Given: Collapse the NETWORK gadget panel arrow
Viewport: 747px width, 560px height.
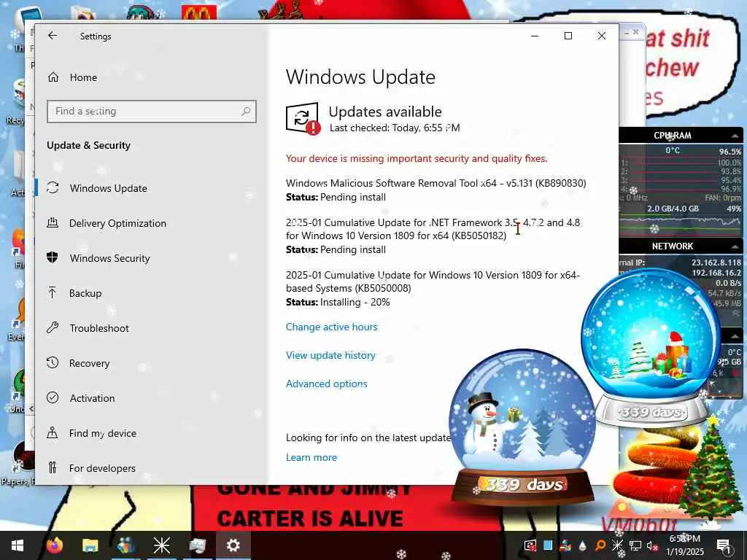Looking at the screenshot, I should click(x=735, y=246).
